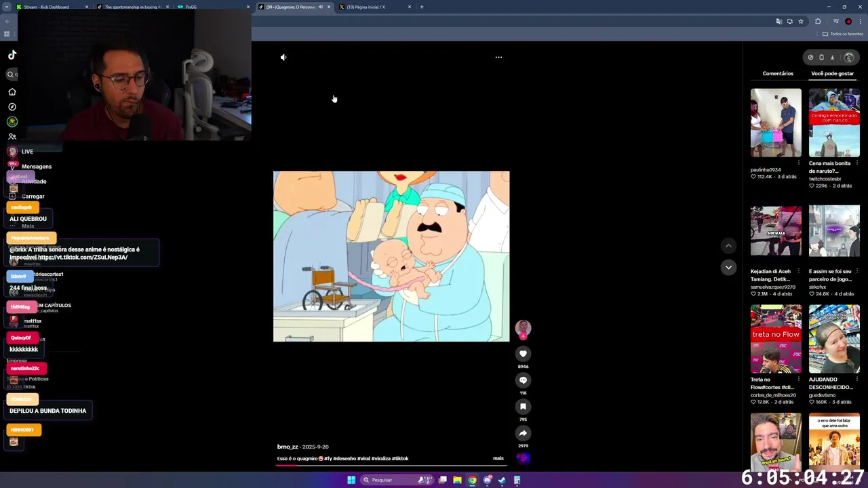The image size is (868, 488).
Task: Open the media control icon in toolbar
Action: coord(835,21)
